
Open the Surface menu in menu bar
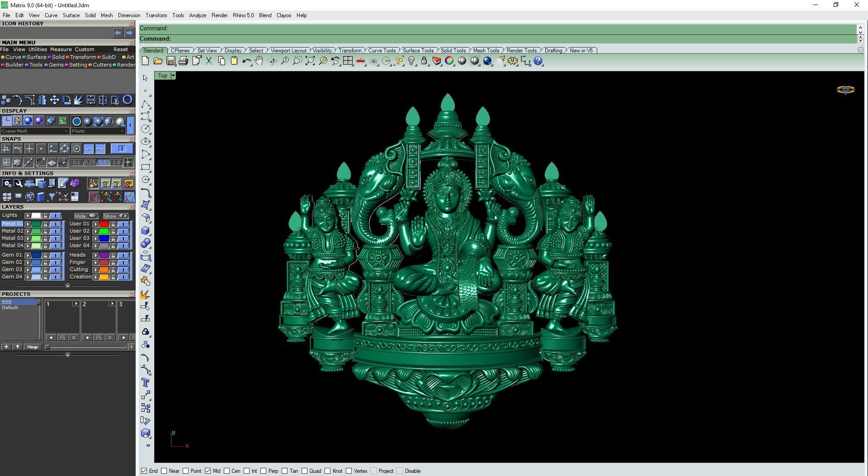[x=71, y=15]
